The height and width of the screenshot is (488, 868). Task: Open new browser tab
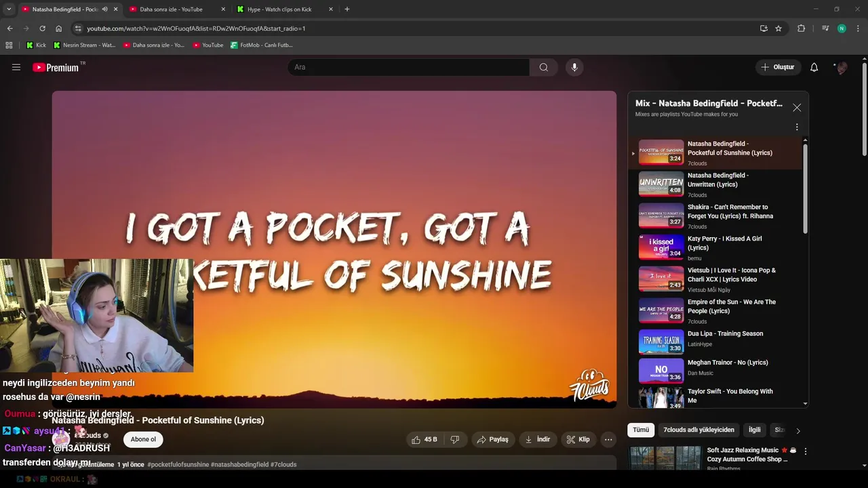(347, 9)
